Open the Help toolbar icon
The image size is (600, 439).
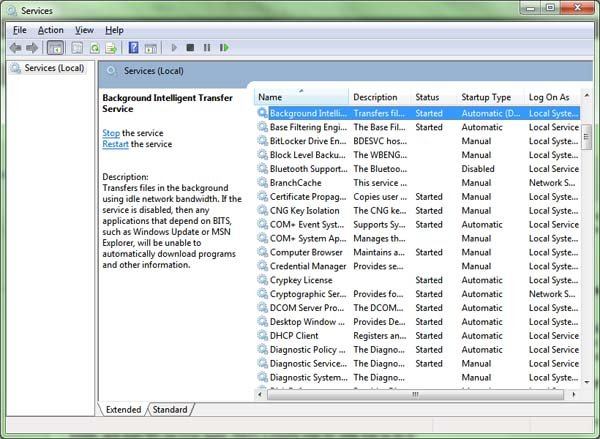tap(134, 48)
